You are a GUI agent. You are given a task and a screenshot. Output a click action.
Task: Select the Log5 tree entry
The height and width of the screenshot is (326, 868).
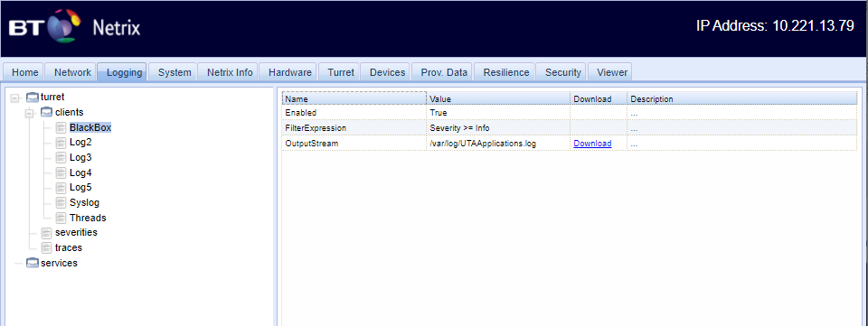(80, 188)
